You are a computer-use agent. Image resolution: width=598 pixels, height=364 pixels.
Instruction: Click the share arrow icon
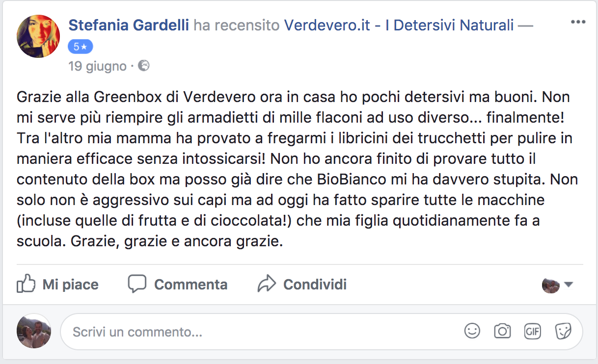tap(267, 284)
